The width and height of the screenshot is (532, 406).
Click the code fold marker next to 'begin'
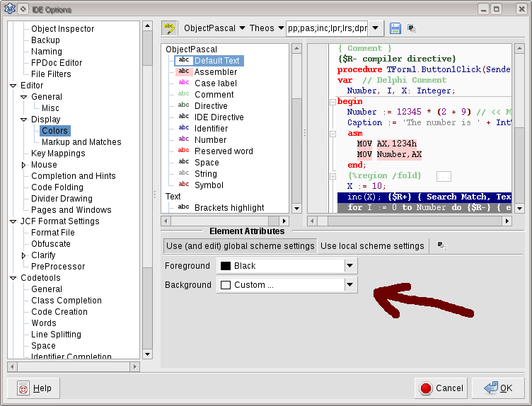(332, 102)
